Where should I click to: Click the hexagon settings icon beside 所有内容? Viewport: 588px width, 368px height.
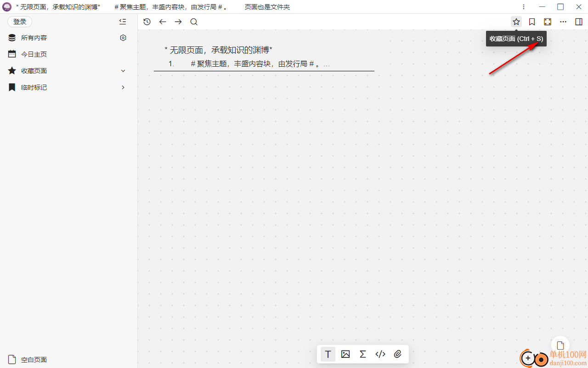[123, 38]
